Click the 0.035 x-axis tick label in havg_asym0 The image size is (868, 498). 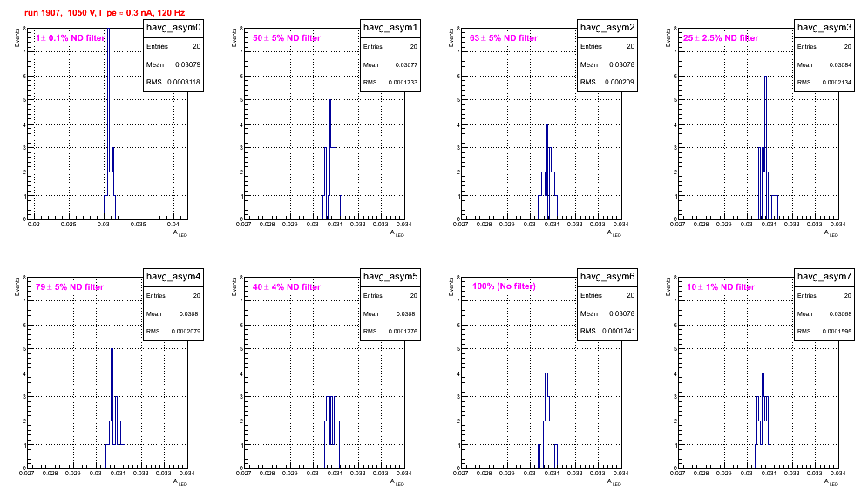pos(139,224)
